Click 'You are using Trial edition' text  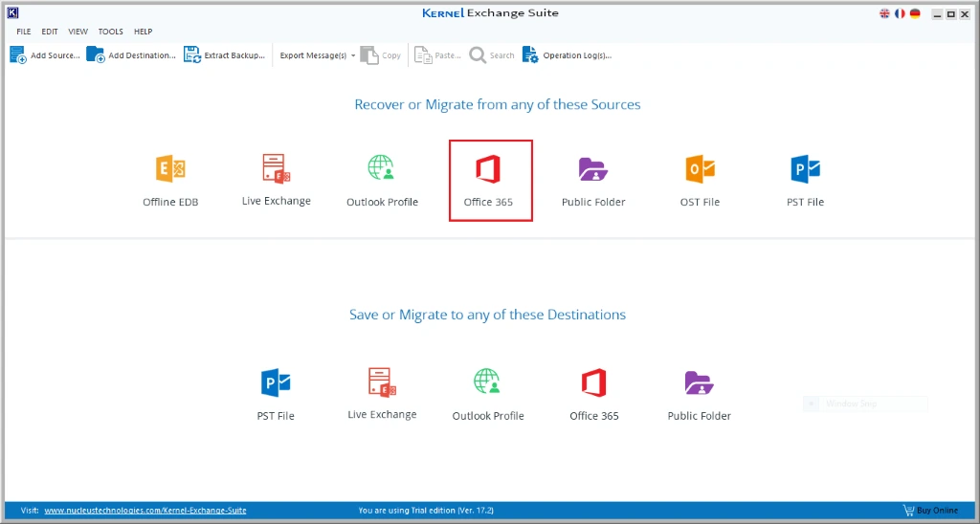tap(426, 511)
